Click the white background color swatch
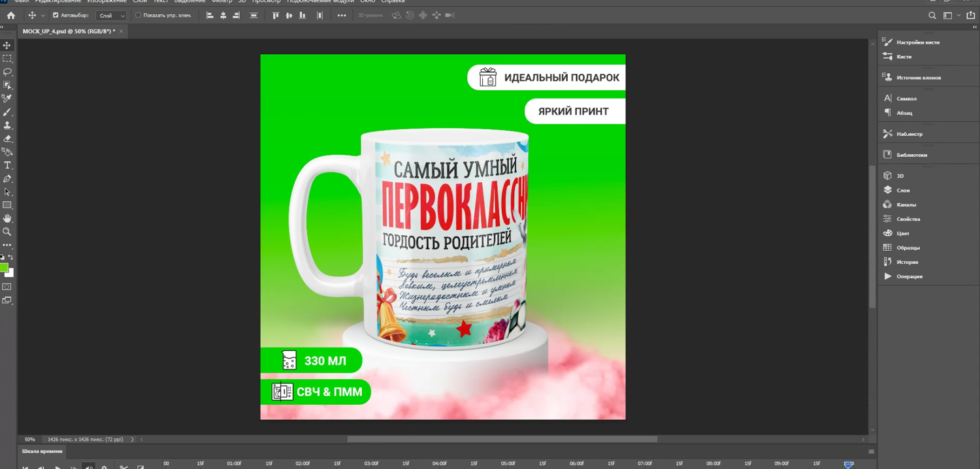Screen dimensions: 980x469 10,274
